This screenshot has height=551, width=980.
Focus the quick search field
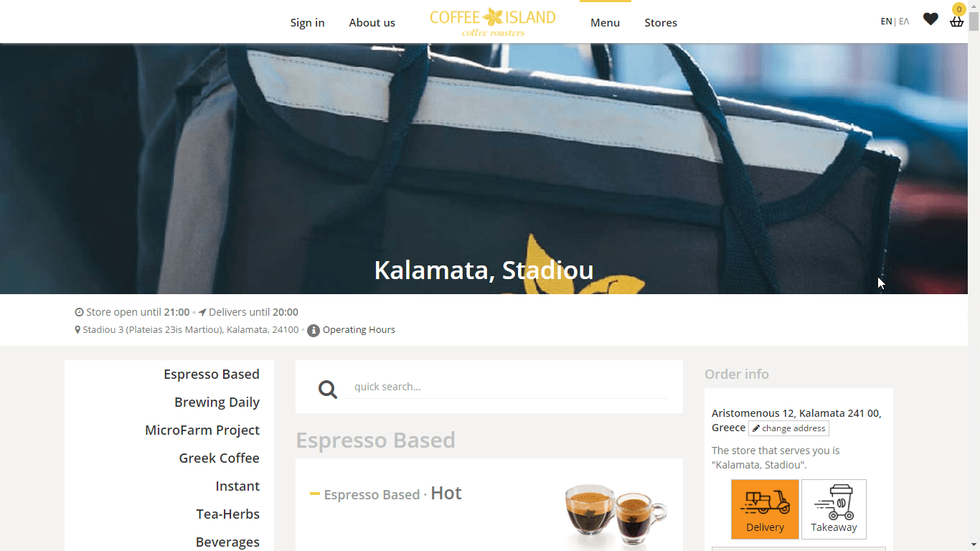[507, 387]
